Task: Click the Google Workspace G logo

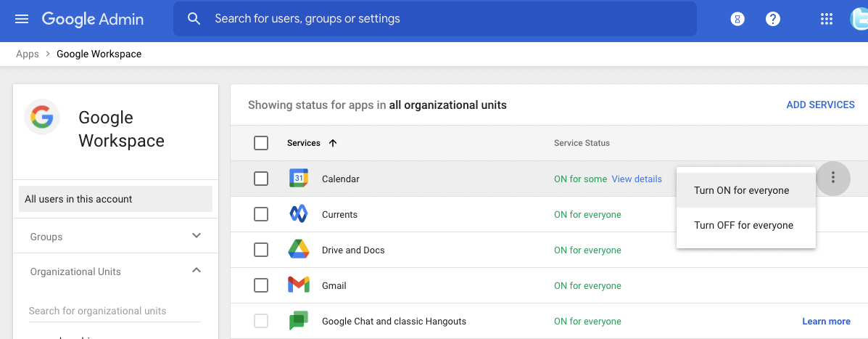Action: (x=42, y=117)
